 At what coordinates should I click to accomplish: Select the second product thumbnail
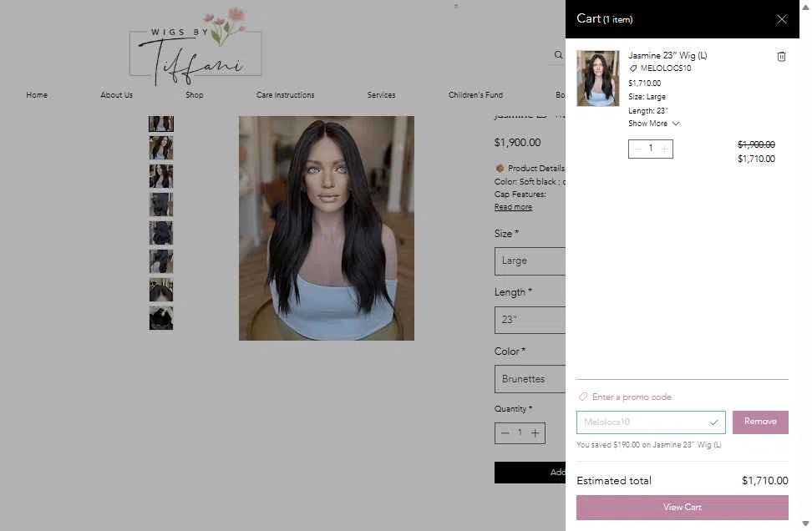pyautogui.click(x=161, y=148)
